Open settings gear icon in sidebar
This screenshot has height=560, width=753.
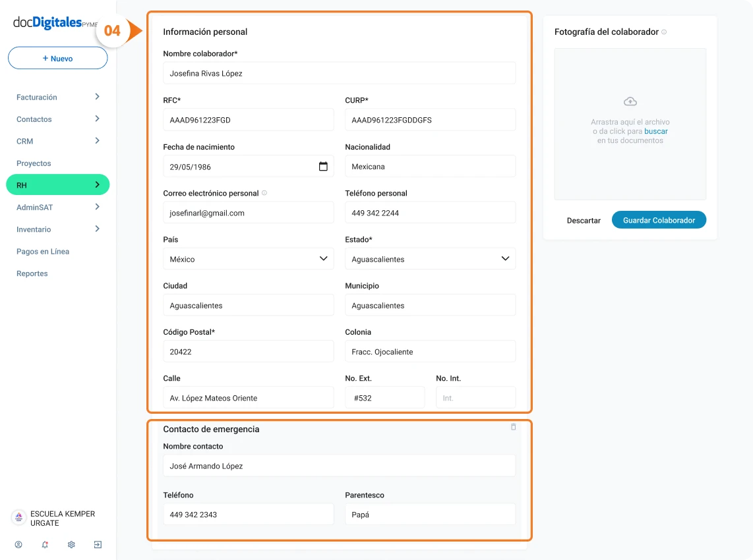(71, 545)
